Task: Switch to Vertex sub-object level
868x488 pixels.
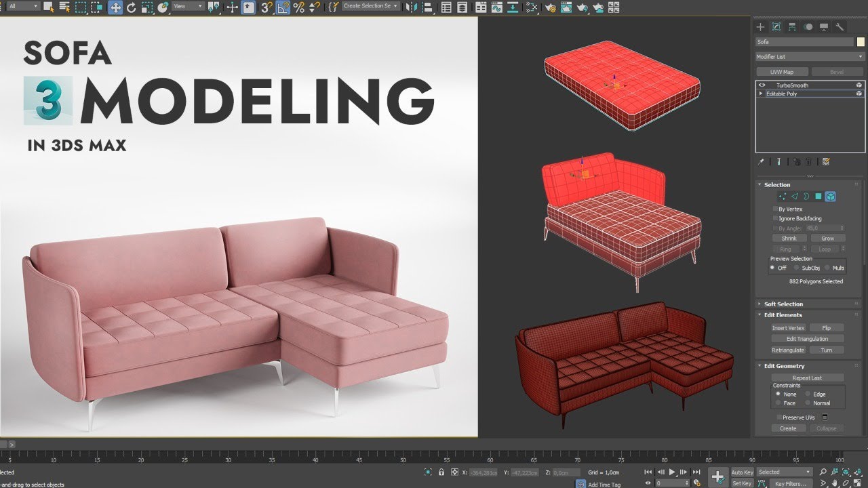Action: coord(783,197)
